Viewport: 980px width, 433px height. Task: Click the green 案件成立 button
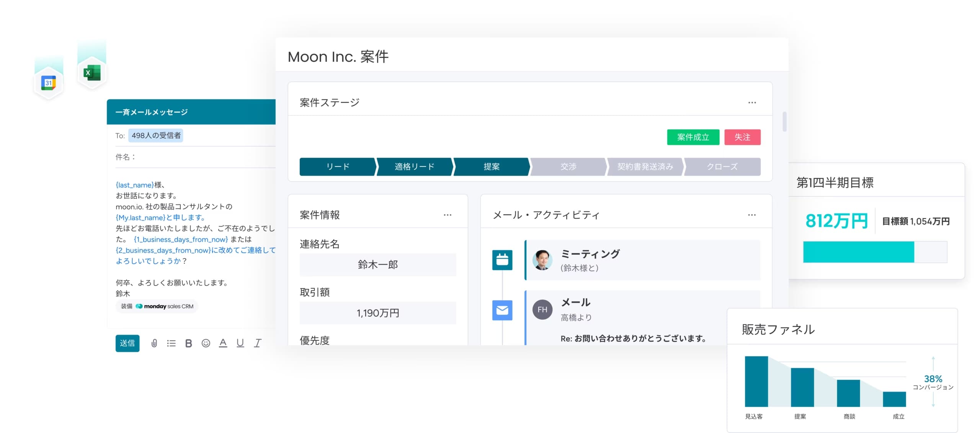[693, 137]
